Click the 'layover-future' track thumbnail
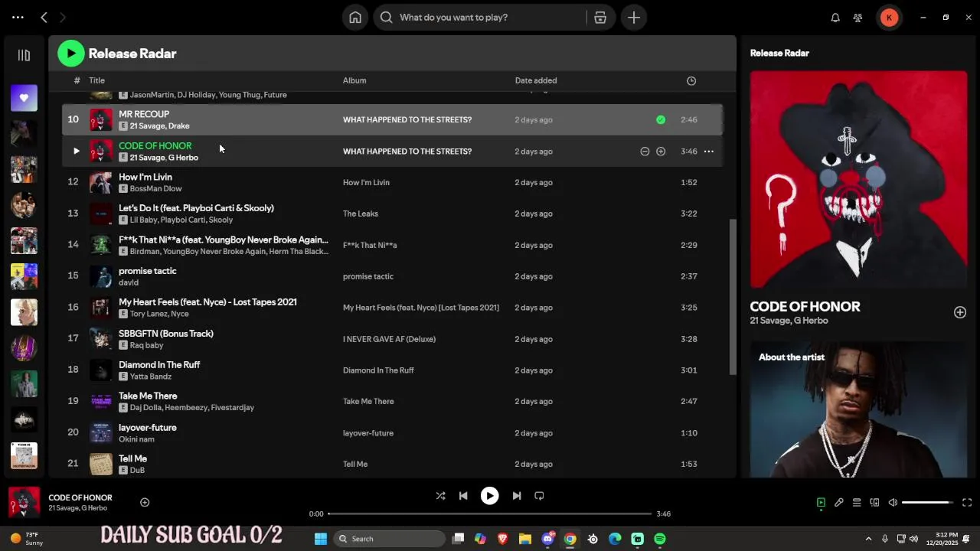 point(101,432)
